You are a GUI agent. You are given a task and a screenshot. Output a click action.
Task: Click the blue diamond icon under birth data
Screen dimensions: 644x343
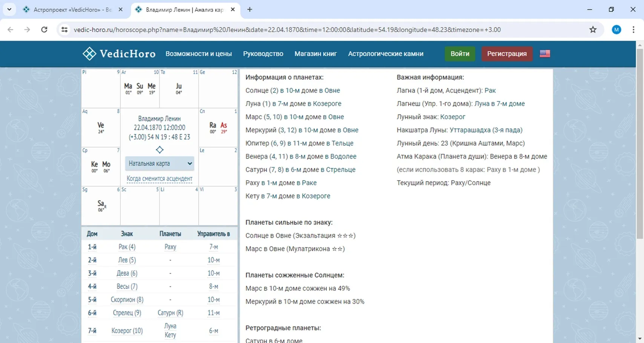(159, 150)
